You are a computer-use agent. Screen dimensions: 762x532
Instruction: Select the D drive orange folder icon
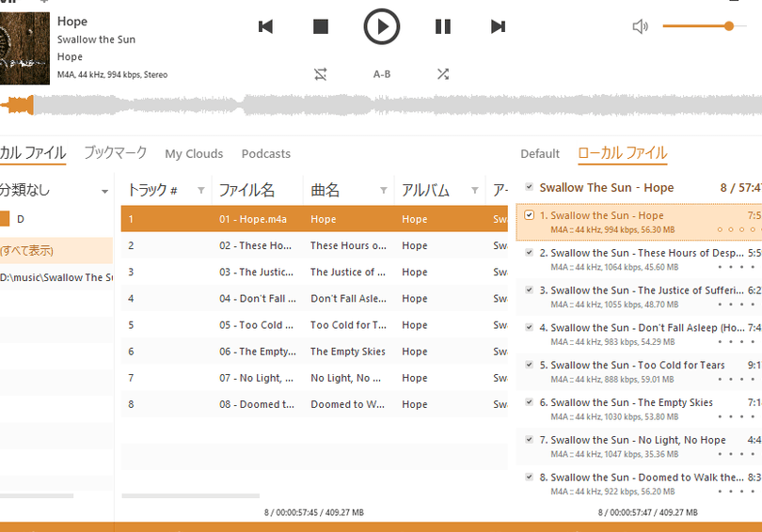point(5,219)
